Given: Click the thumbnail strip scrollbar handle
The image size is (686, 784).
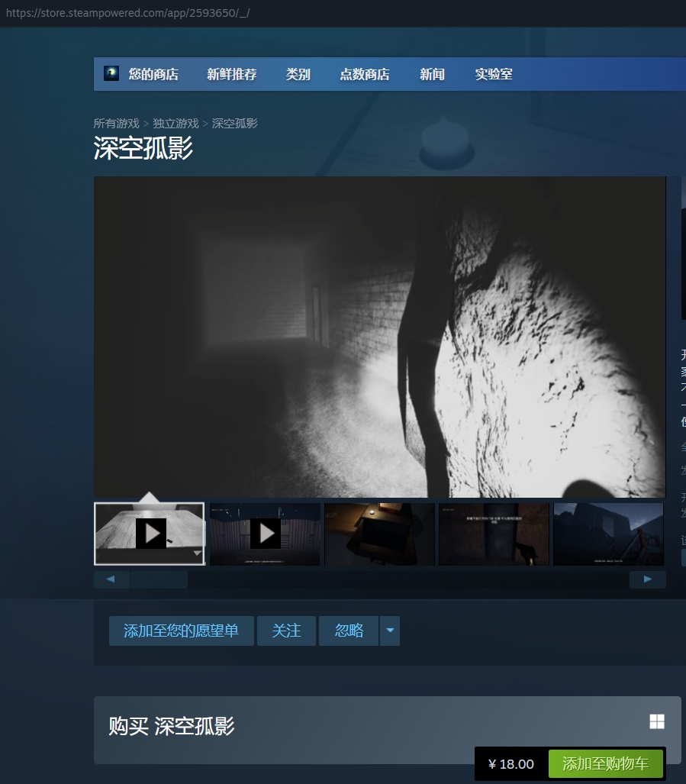Looking at the screenshot, I should 159,579.
